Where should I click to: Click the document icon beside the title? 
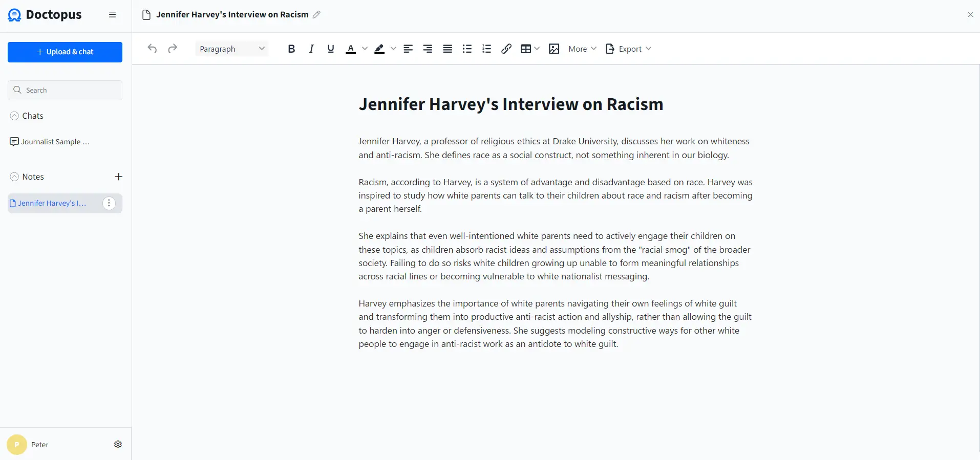coord(146,15)
